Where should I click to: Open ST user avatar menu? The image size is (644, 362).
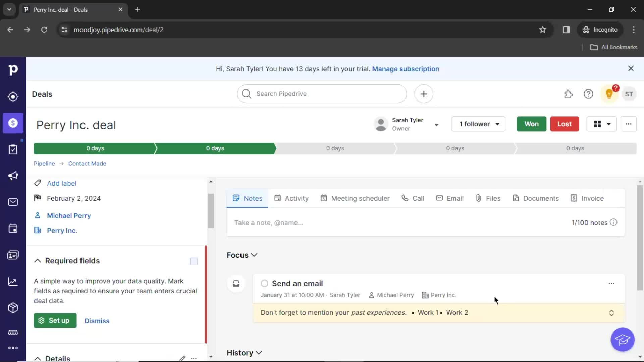pos(629,94)
